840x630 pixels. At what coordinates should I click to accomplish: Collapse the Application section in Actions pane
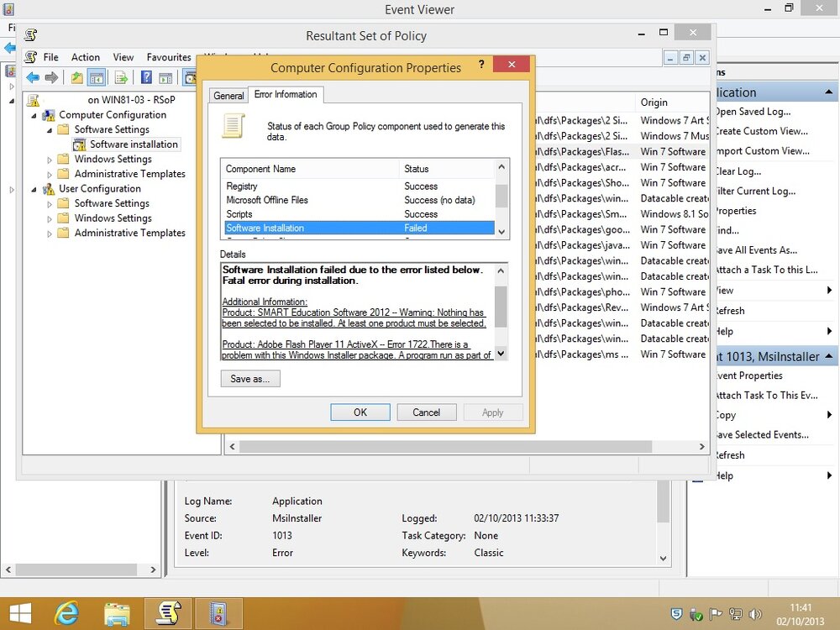coord(829,92)
